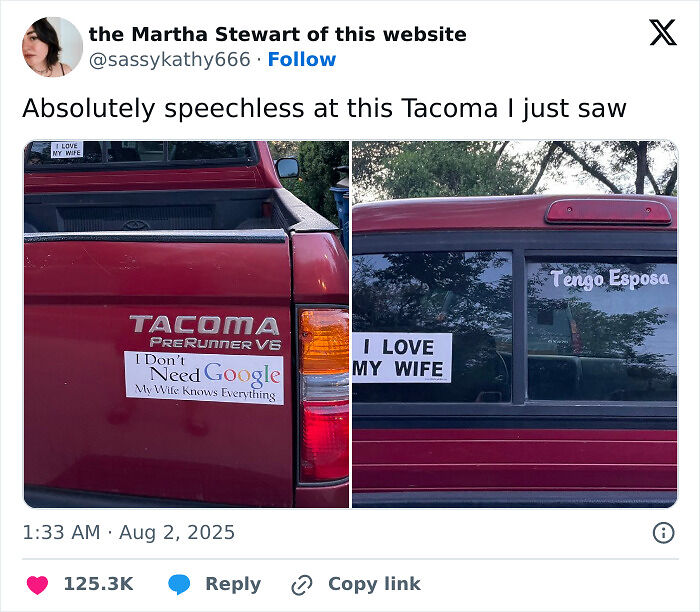Screen dimensions: 700x612
Task: Open left photo of Tacoma tailgate
Action: (186, 324)
